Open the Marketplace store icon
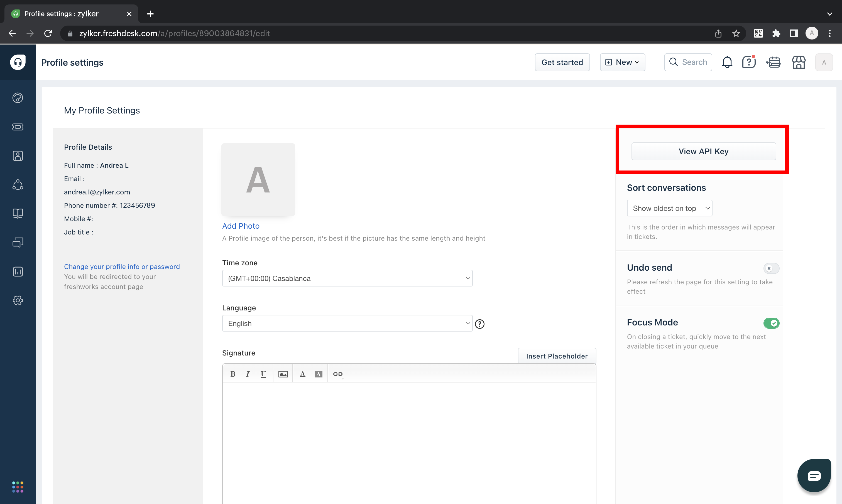Screen dimensions: 842x504 (799, 62)
